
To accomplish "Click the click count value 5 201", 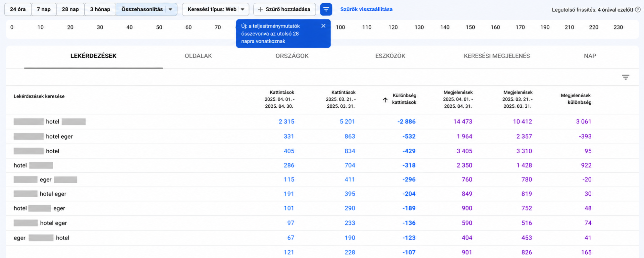I will [x=347, y=121].
